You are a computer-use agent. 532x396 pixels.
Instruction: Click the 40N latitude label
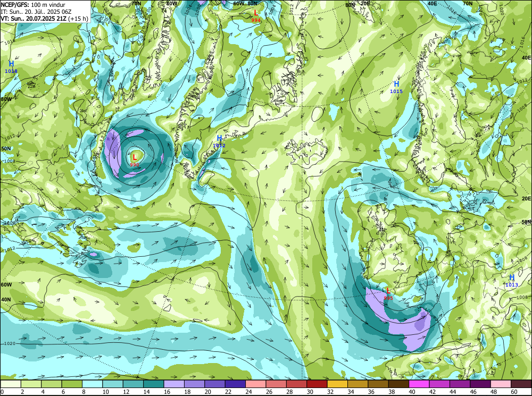[x=6, y=299]
